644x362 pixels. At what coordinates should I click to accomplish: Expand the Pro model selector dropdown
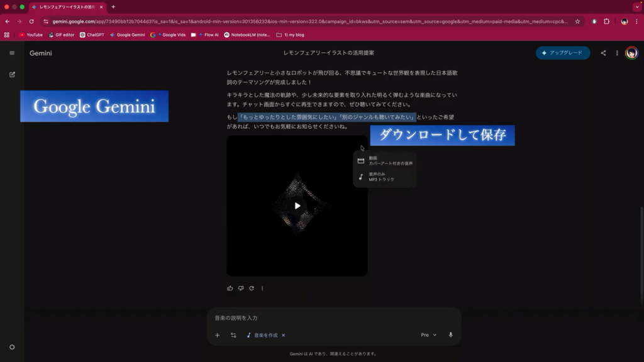428,335
